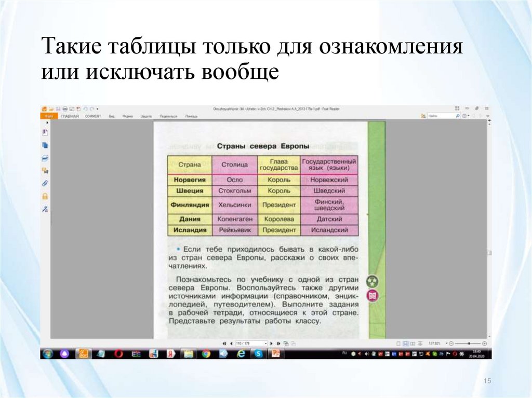Click the Стокгольм cell in the table
The height and width of the screenshot is (398, 532).
coord(235,190)
